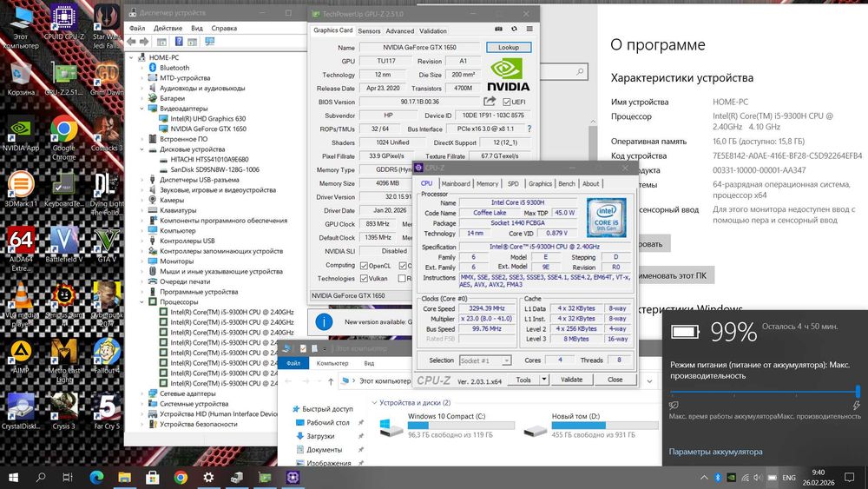Collapse the Процессоры tree node
868x489 pixels.
(x=142, y=301)
